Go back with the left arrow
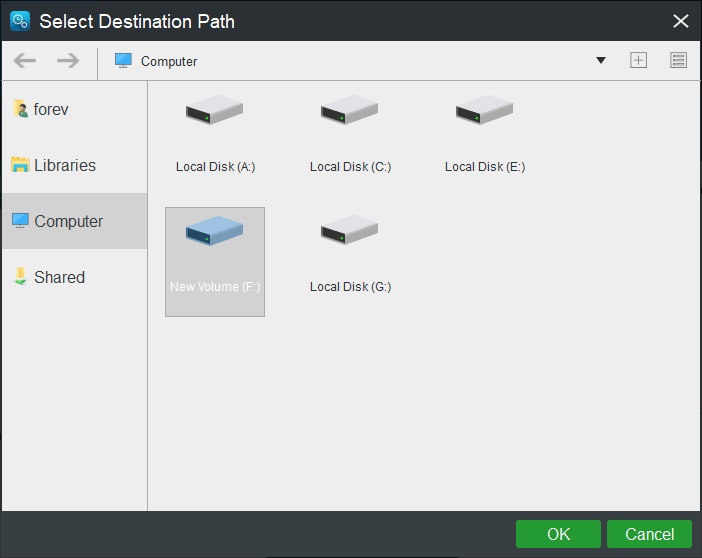Viewport: 702px width, 558px height. (x=25, y=60)
